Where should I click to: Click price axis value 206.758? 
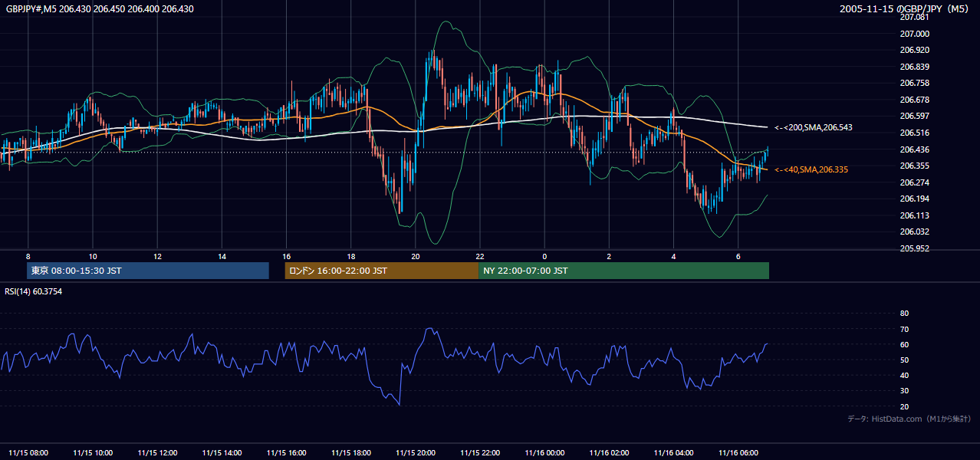pyautogui.click(x=915, y=83)
